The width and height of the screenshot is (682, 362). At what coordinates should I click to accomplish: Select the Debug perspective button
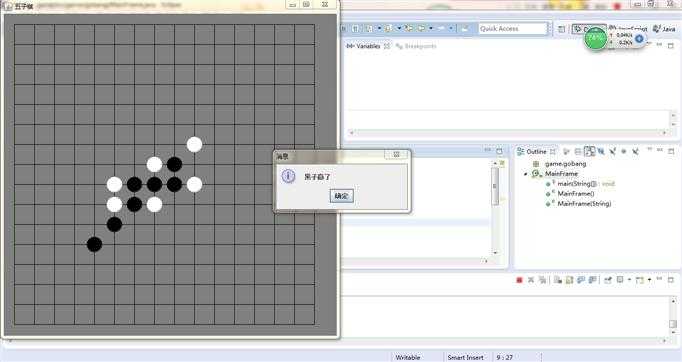click(x=588, y=29)
